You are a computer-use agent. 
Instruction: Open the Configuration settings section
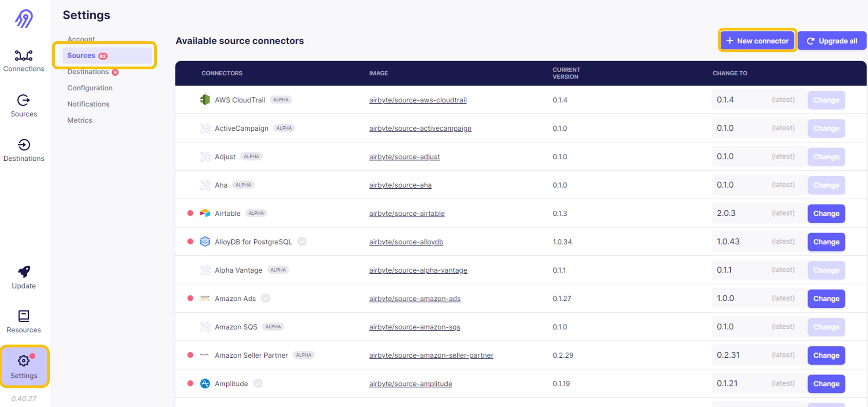pos(90,88)
